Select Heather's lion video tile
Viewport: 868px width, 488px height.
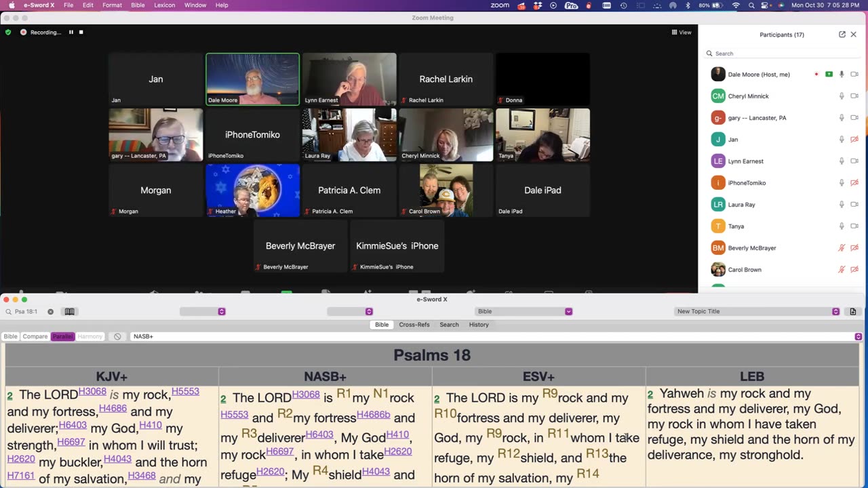tap(252, 190)
